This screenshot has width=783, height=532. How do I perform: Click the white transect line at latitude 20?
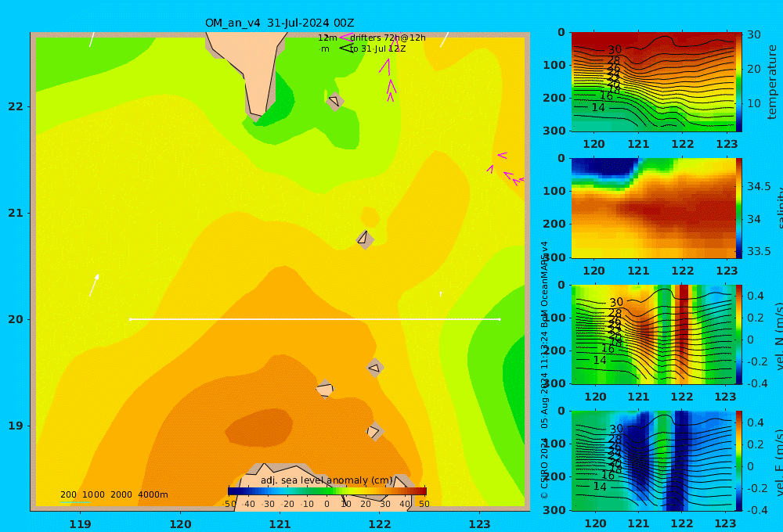click(315, 319)
